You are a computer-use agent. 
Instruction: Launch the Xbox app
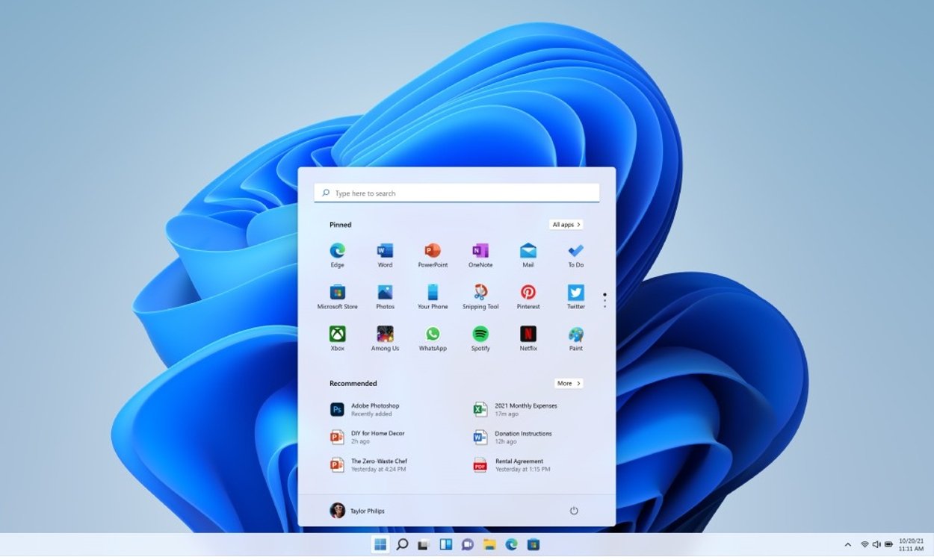tap(337, 339)
